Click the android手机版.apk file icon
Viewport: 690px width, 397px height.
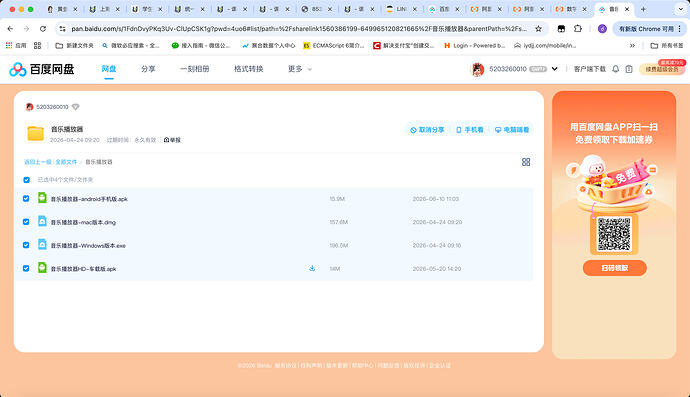(42, 198)
